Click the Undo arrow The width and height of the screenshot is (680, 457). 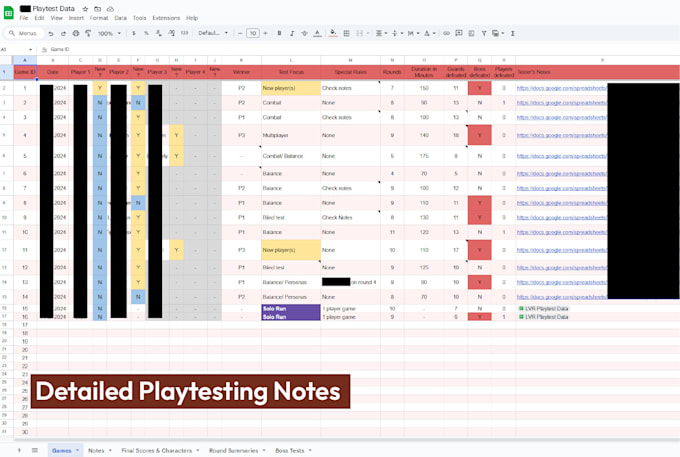51,33
